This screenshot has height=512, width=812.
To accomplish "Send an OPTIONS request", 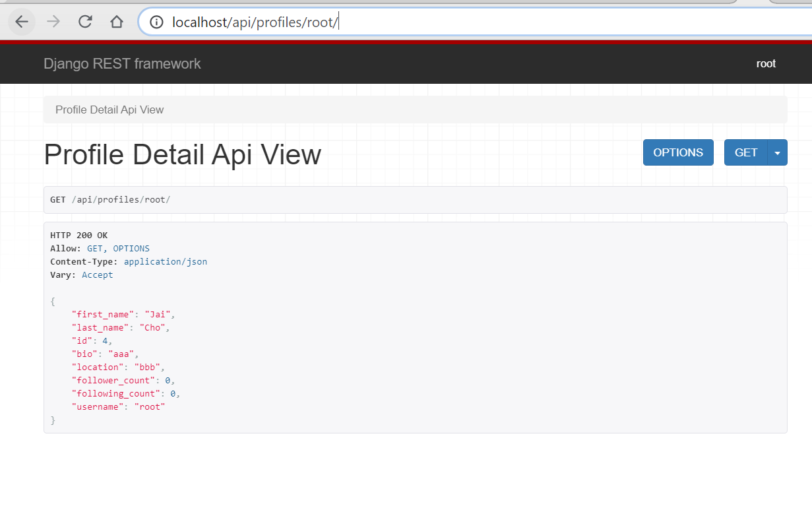I will click(x=678, y=152).
